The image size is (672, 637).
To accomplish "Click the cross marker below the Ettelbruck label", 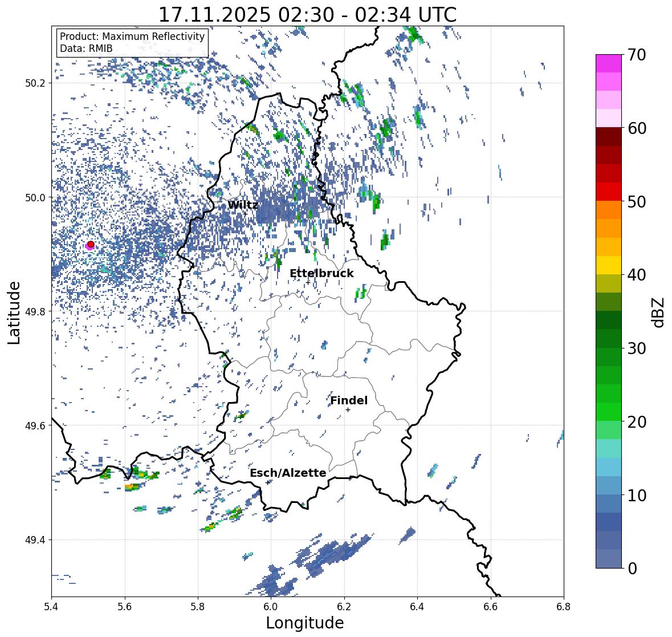I will click(x=308, y=282).
